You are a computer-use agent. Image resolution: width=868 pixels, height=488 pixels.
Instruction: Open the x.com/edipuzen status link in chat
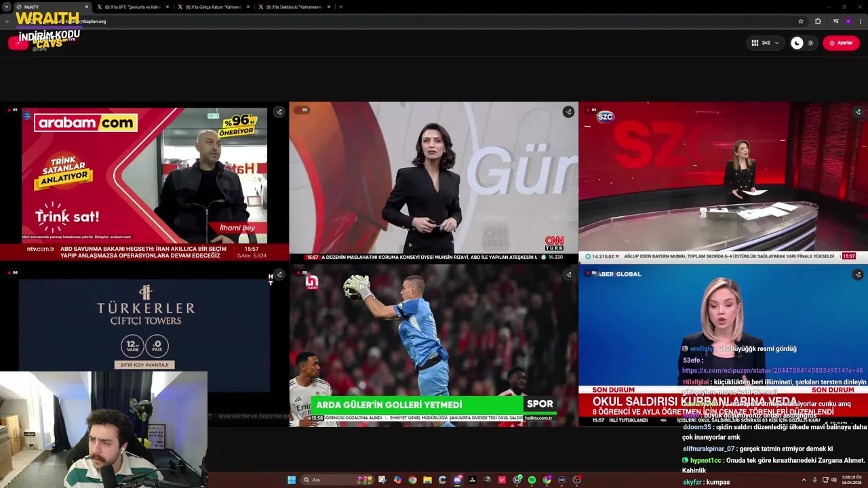point(772,371)
